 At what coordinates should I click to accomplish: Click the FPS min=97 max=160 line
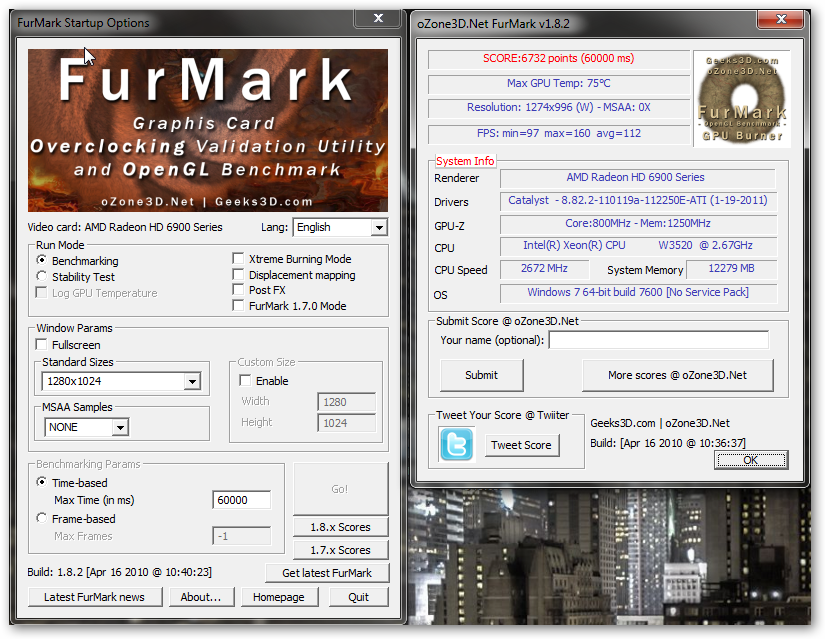tap(559, 133)
